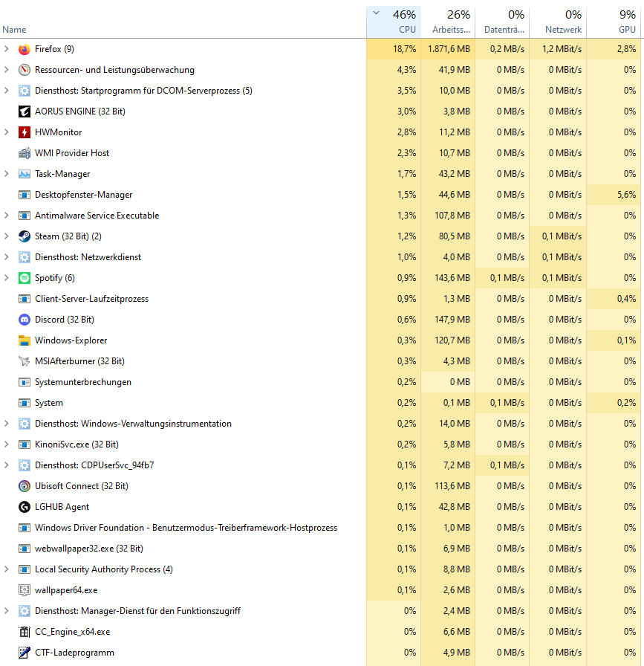Sort by Datenträger column header

[502, 22]
